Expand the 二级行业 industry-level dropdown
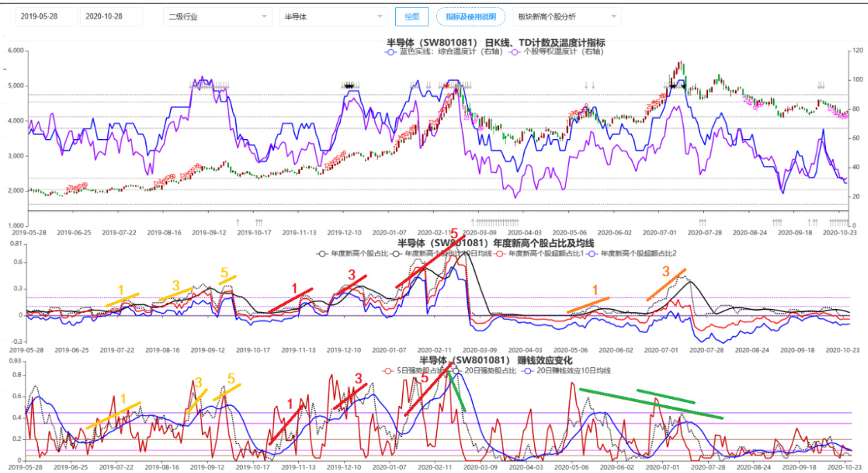Screen dimensions: 868x473 coord(217,17)
